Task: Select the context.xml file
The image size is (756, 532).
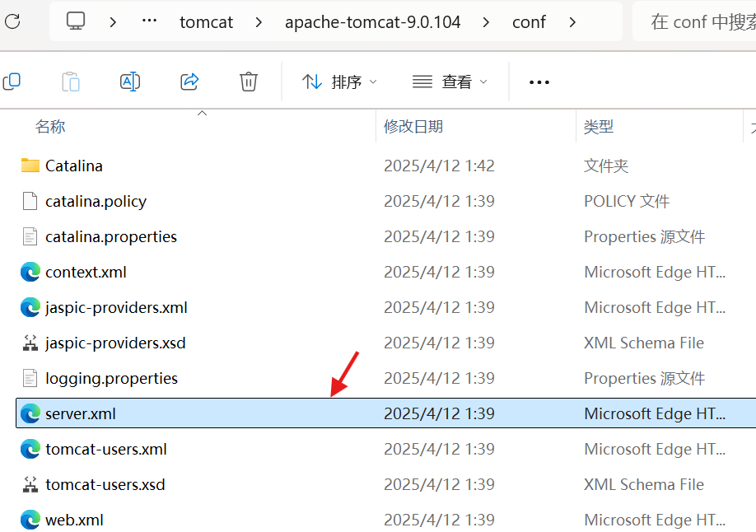Action: (86, 273)
